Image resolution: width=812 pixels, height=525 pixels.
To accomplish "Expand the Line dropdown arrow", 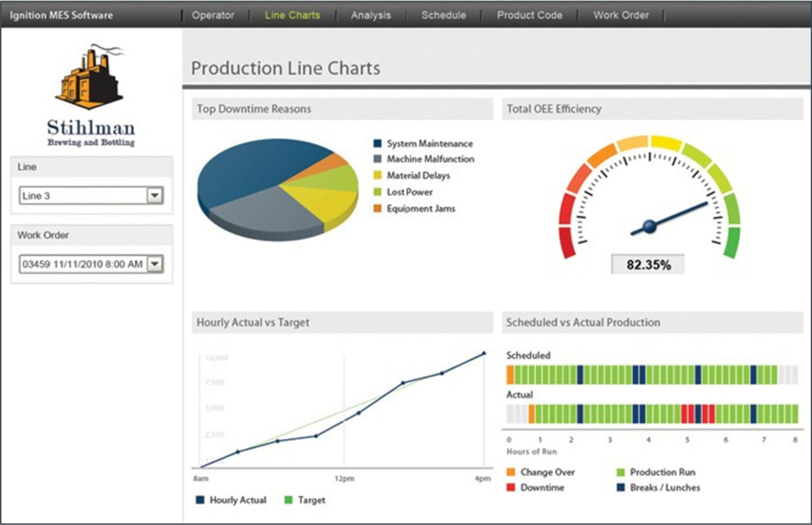I will pyautogui.click(x=155, y=195).
